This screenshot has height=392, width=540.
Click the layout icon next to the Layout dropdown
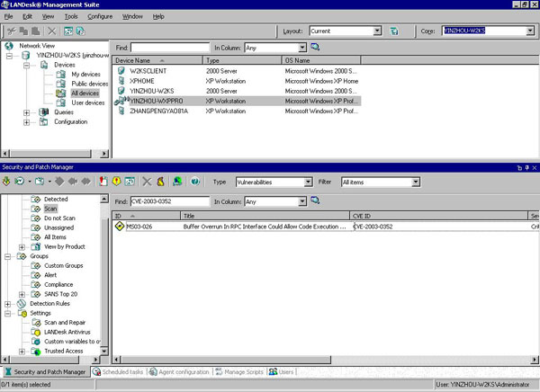(395, 31)
